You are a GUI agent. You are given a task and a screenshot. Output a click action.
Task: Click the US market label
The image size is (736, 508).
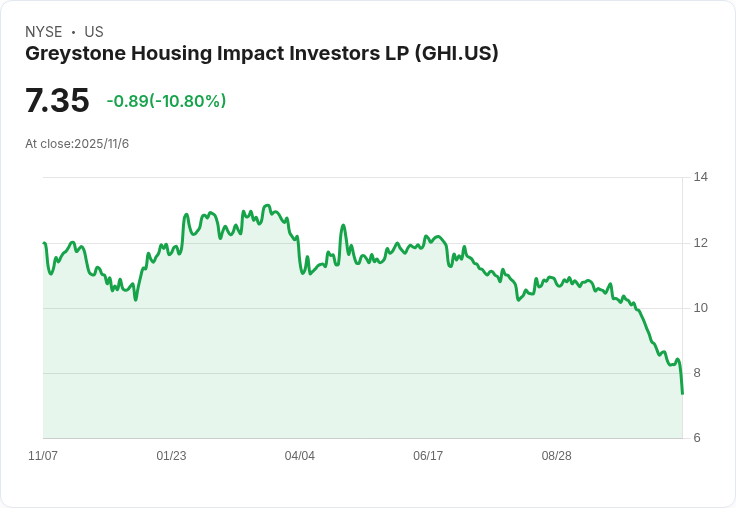[x=94, y=32]
